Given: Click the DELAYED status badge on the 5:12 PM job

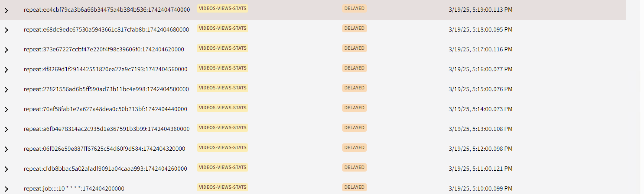Looking at the screenshot, I should [354, 148].
